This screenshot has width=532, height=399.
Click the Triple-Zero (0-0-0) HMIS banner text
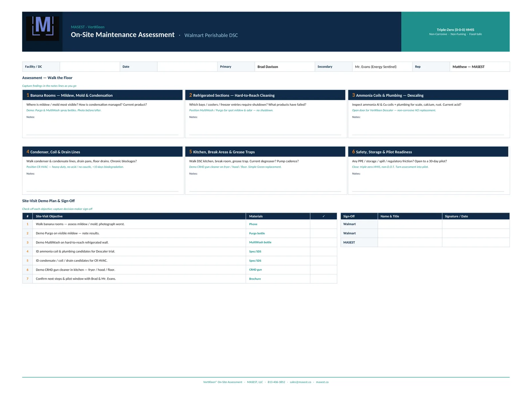pos(456,30)
